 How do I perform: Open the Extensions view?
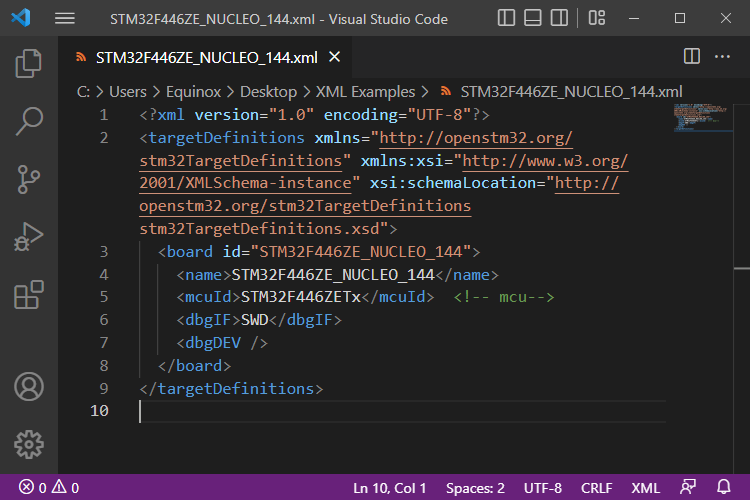tap(29, 295)
